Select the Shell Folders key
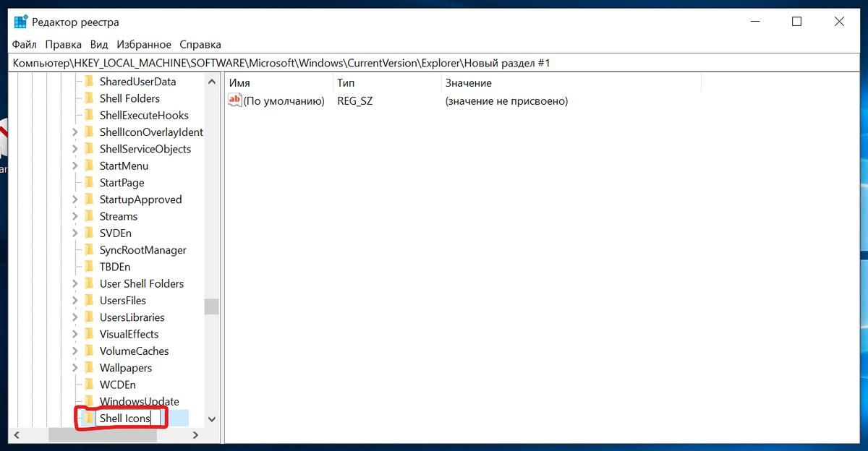Image resolution: width=868 pixels, height=451 pixels. click(x=129, y=98)
